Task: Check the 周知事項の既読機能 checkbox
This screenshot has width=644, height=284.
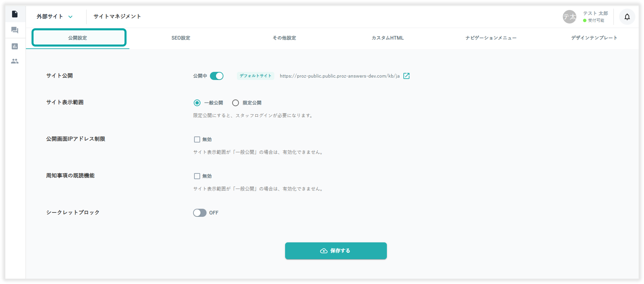Action: [x=197, y=176]
